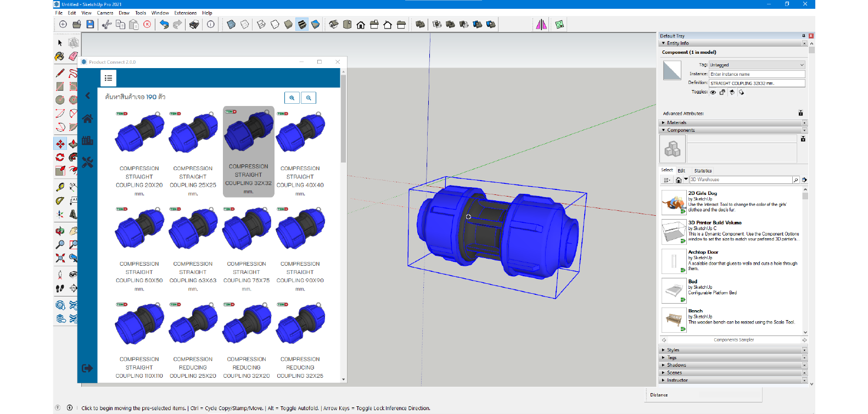Screen dimensions: 868x414
Task: Open the In Model navigation dropdown arrow
Action: [x=686, y=180]
